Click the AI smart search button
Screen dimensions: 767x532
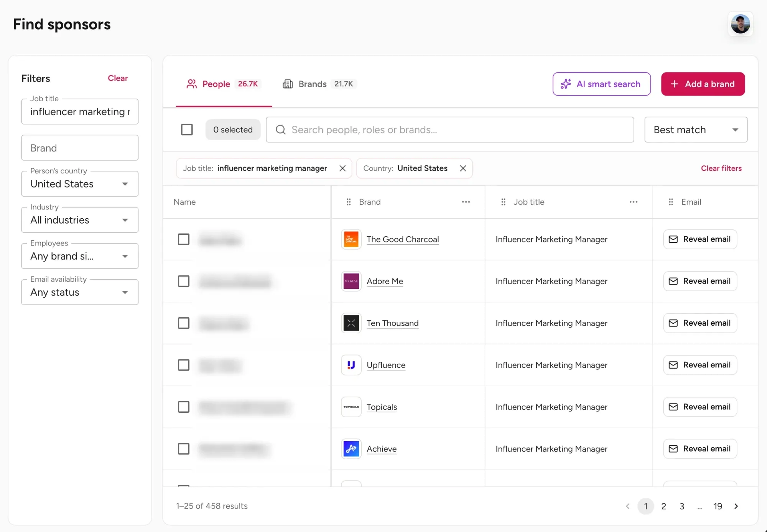pos(601,84)
